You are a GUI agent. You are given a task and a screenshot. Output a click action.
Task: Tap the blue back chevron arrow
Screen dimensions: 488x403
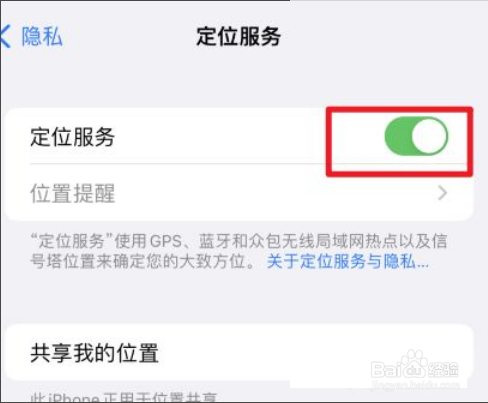click(5, 37)
